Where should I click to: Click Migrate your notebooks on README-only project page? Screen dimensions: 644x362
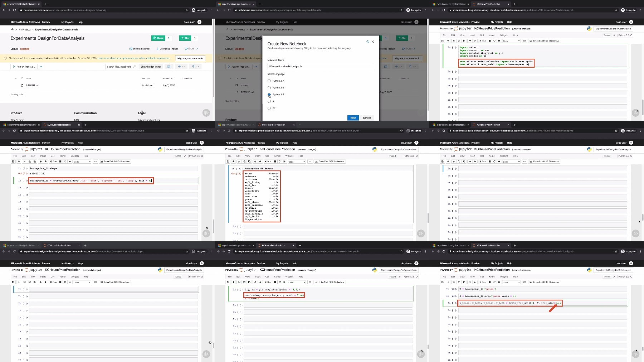click(190, 58)
